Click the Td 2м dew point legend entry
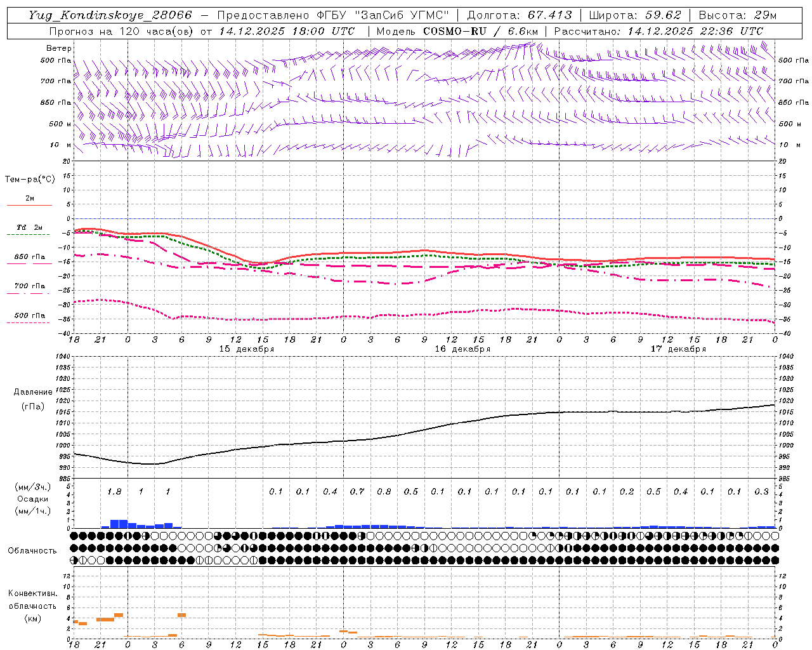 tap(29, 227)
